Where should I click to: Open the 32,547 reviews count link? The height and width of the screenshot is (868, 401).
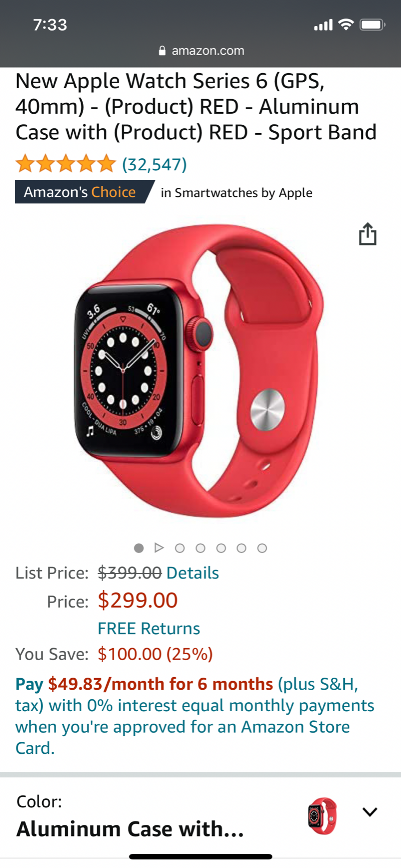point(154,164)
